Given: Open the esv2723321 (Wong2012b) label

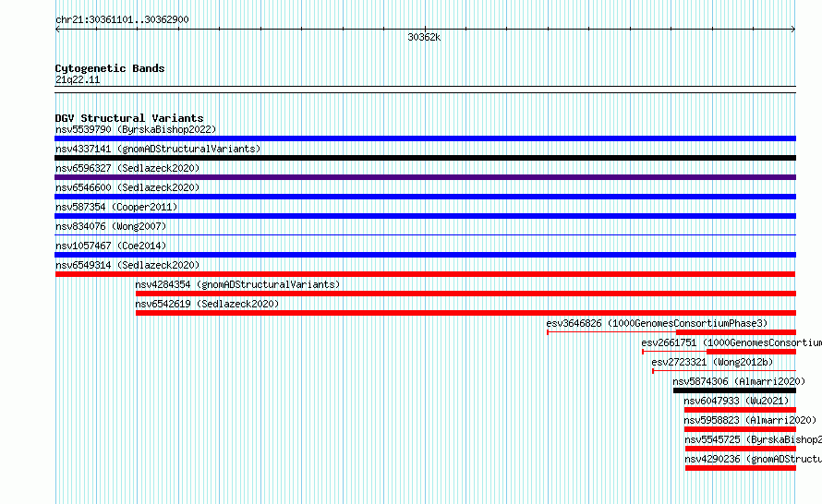Looking at the screenshot, I should 712,362.
